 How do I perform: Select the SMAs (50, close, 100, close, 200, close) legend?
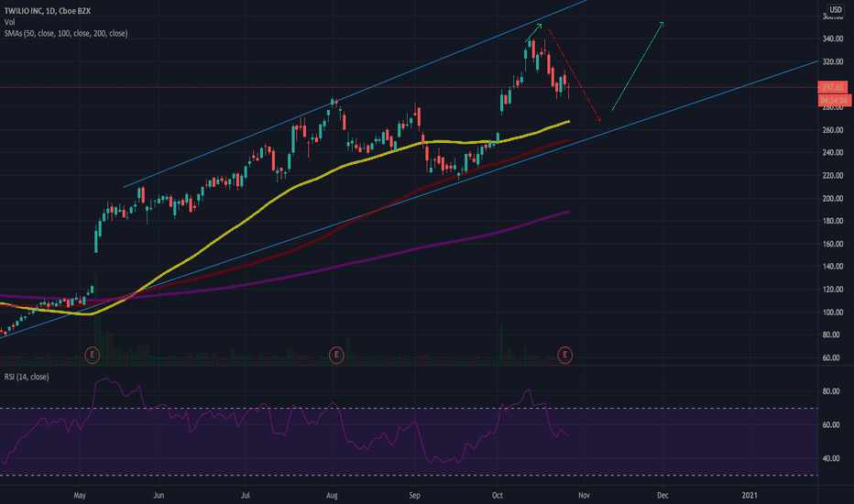point(66,34)
